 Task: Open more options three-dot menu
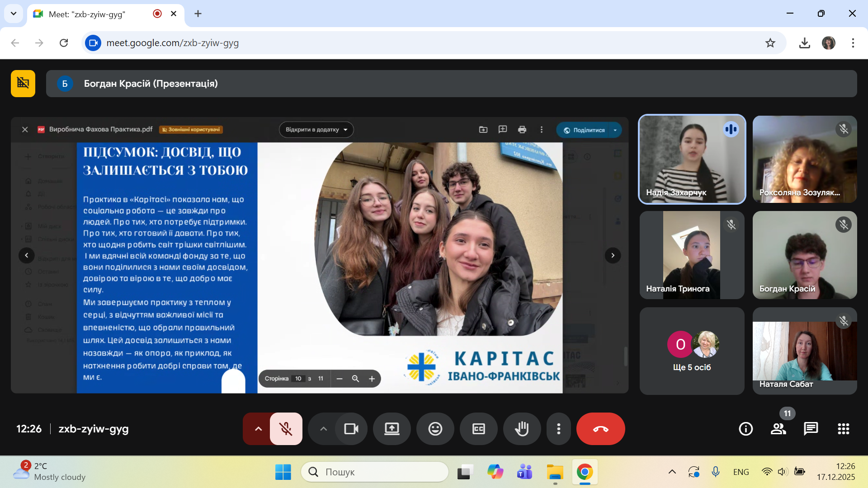click(559, 429)
